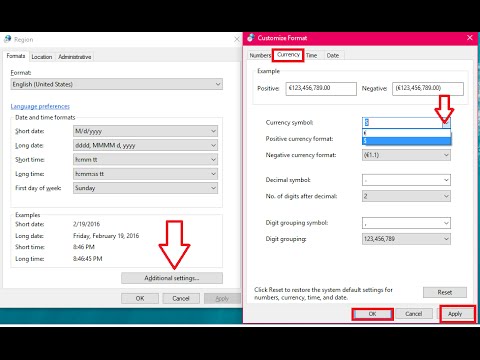Open the Decimal symbol dropdown

[406, 180]
